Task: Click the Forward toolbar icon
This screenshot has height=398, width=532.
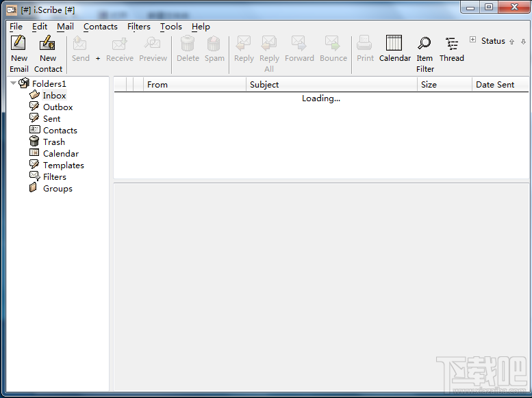Action: 299,43
